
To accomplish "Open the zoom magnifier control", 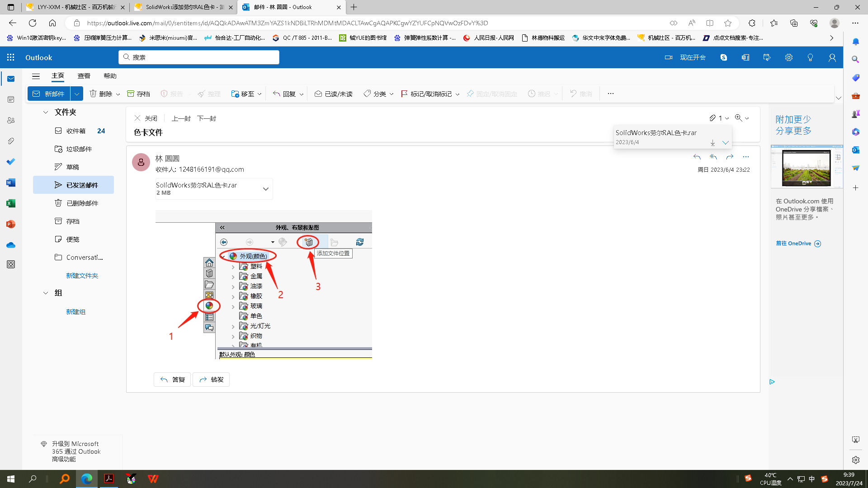I will point(742,118).
